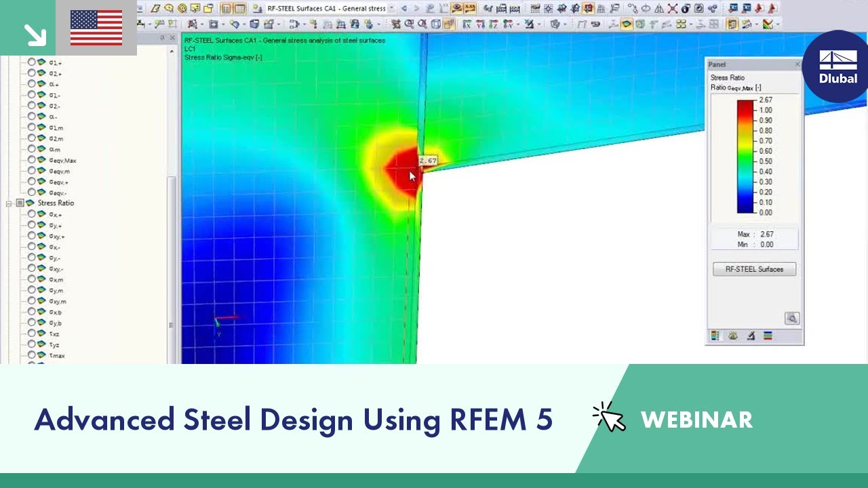Select the αm tree row label
868x488 pixels.
coord(55,150)
